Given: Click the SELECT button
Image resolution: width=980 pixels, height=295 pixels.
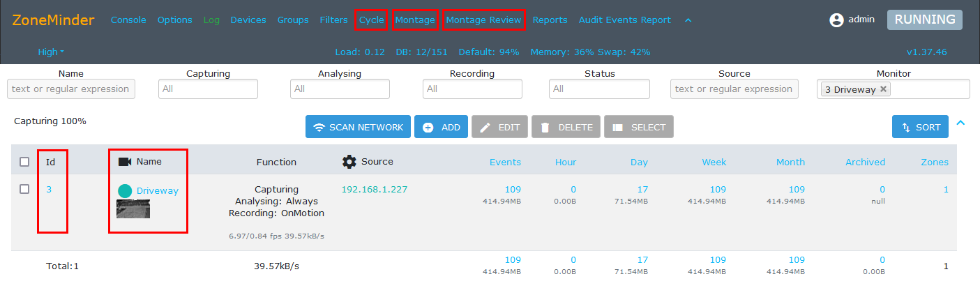Looking at the screenshot, I should point(639,127).
